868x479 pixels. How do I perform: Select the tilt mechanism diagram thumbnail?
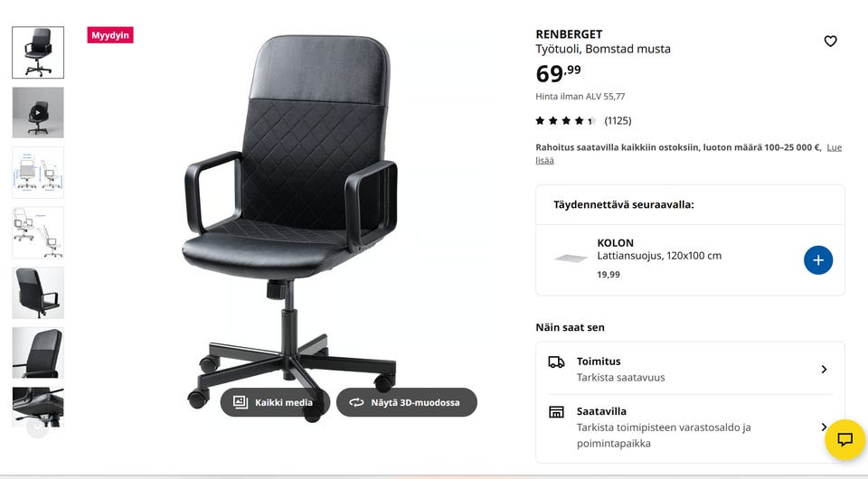[x=38, y=232]
